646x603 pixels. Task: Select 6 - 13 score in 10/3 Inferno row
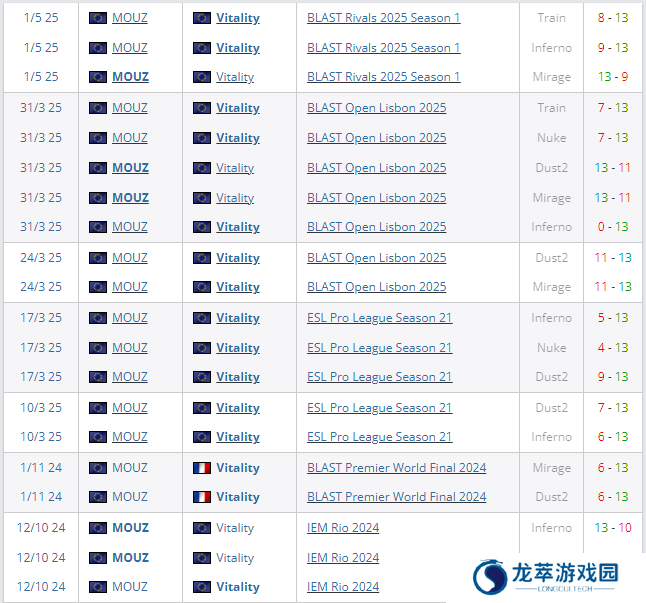[x=613, y=437]
